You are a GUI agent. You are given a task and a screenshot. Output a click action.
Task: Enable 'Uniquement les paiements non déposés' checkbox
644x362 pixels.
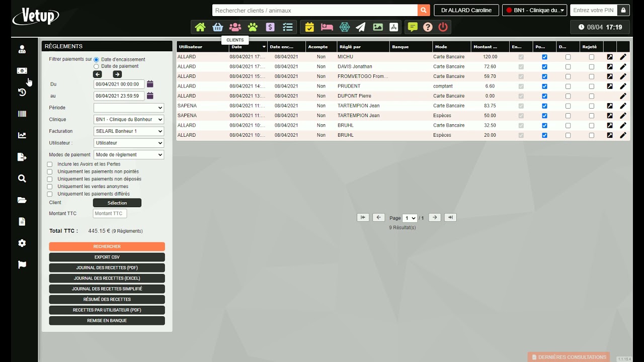[x=50, y=179]
